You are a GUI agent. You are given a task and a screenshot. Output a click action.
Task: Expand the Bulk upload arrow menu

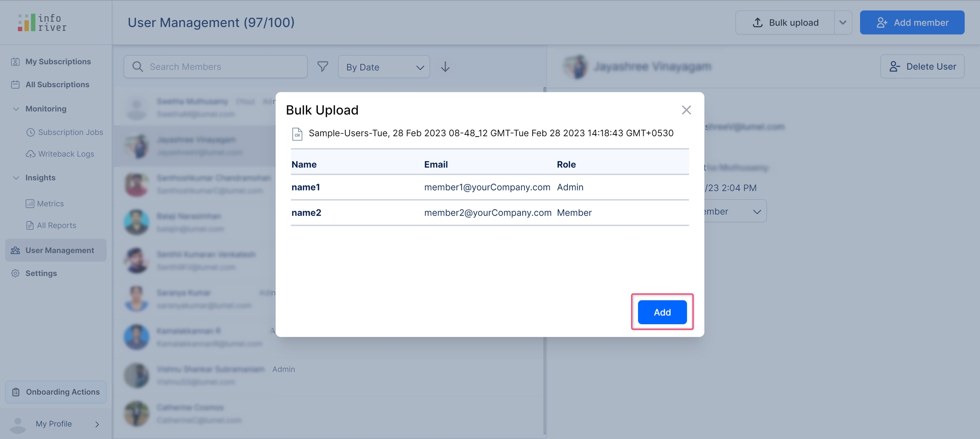[843, 23]
